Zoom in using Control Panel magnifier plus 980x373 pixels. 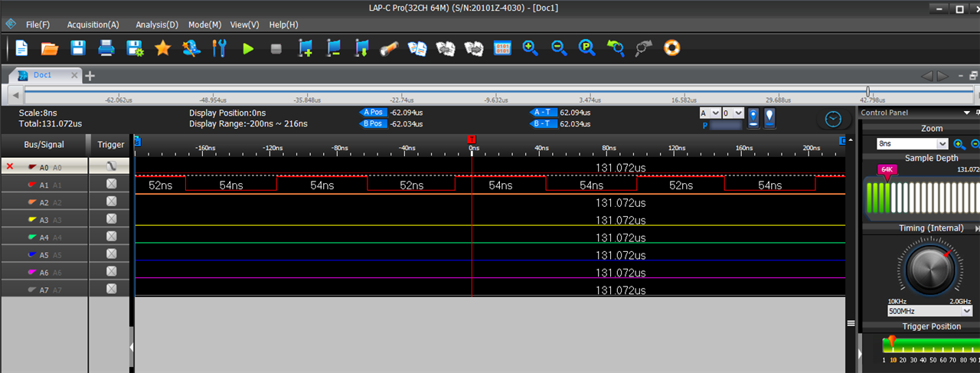click(x=958, y=143)
